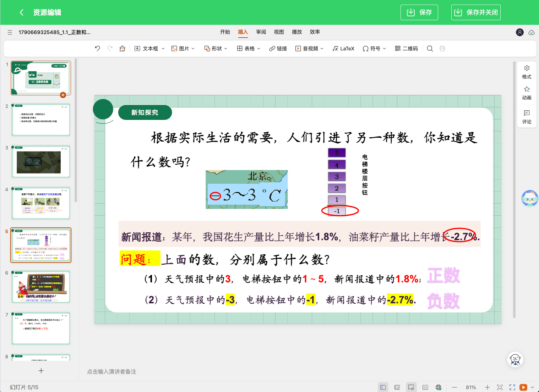Click the redo arrow icon
Image resolution: width=539 pixels, height=392 pixels.
click(110, 49)
